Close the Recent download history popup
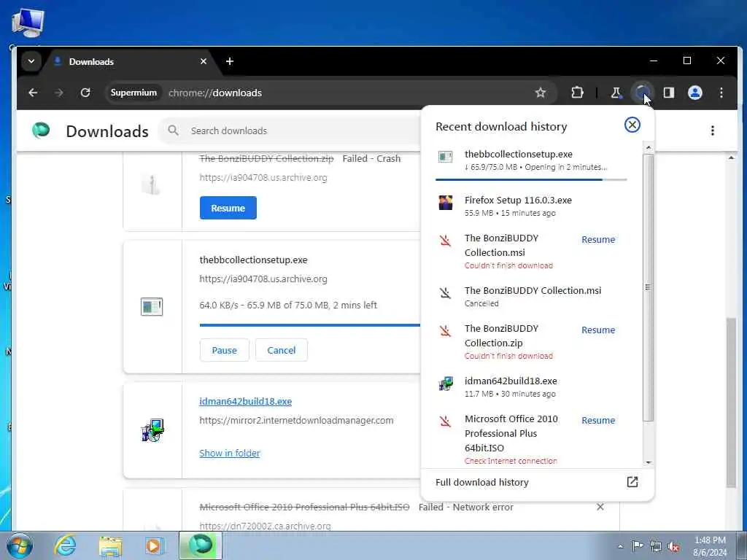Viewport: 747px width, 560px height. (x=632, y=125)
